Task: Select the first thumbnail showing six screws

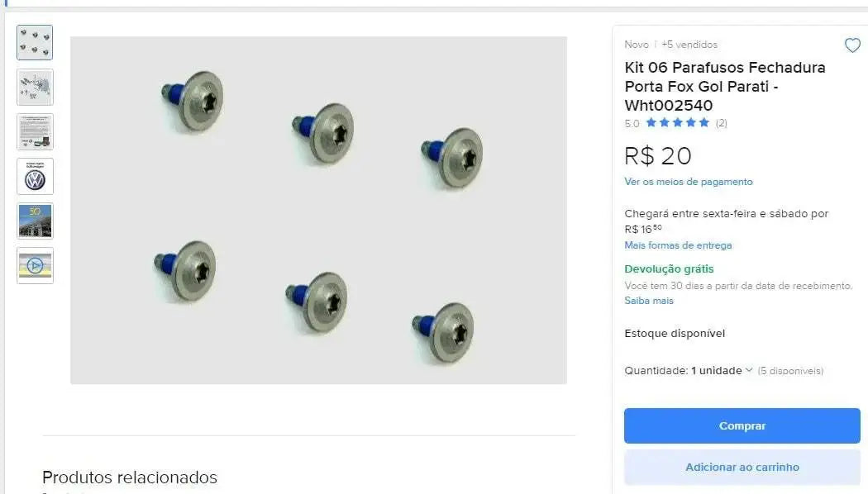Action: click(35, 43)
